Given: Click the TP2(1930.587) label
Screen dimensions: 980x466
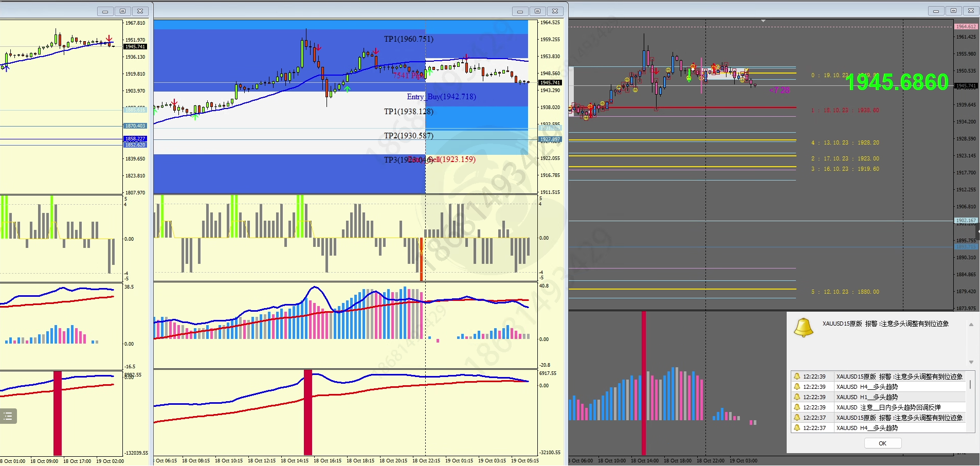Looking at the screenshot, I should pos(409,136).
